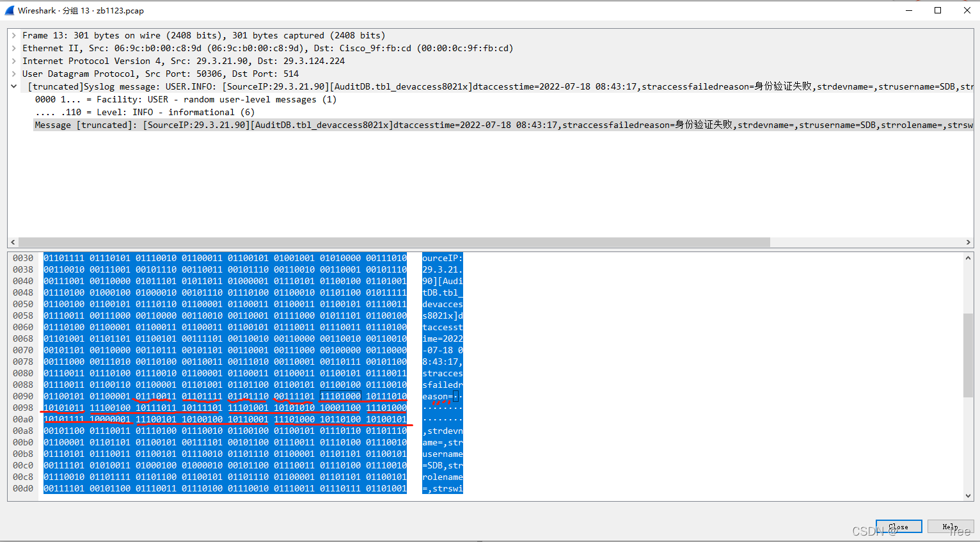Select the Message [truncated] line
980x542 pixels.
pos(503,125)
